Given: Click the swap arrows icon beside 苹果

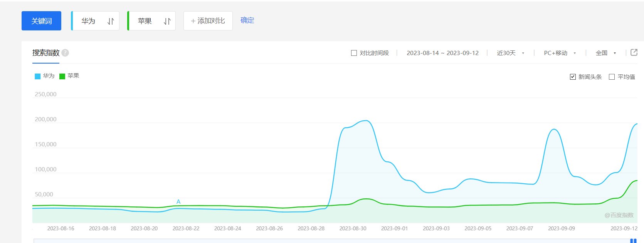Looking at the screenshot, I should pos(167,21).
